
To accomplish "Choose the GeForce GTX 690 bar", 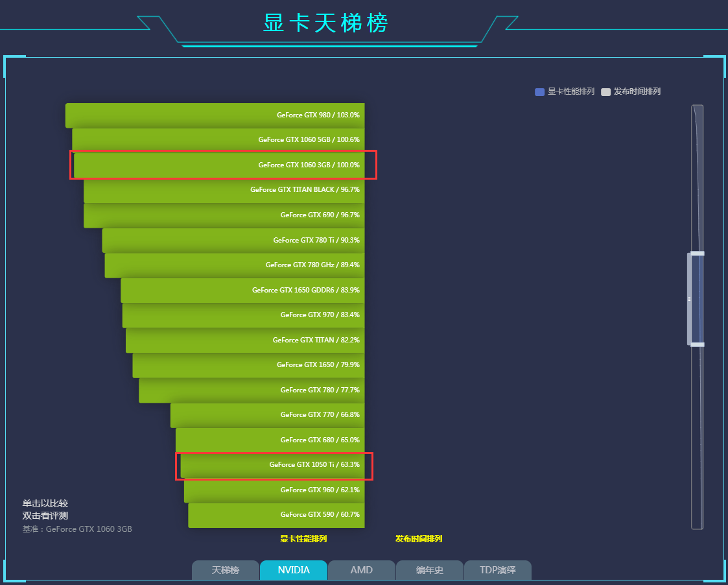I will tap(224, 215).
